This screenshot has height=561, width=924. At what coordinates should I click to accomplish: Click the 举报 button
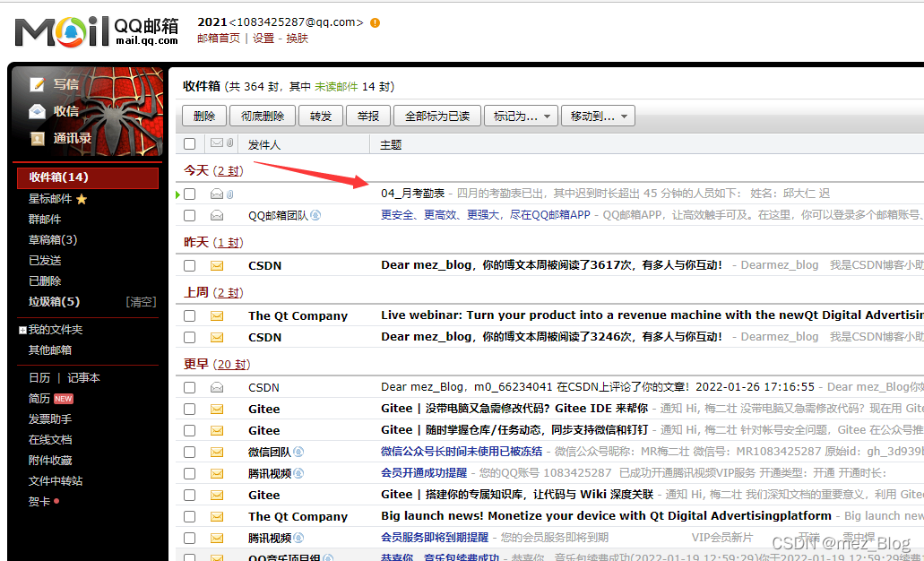368,117
